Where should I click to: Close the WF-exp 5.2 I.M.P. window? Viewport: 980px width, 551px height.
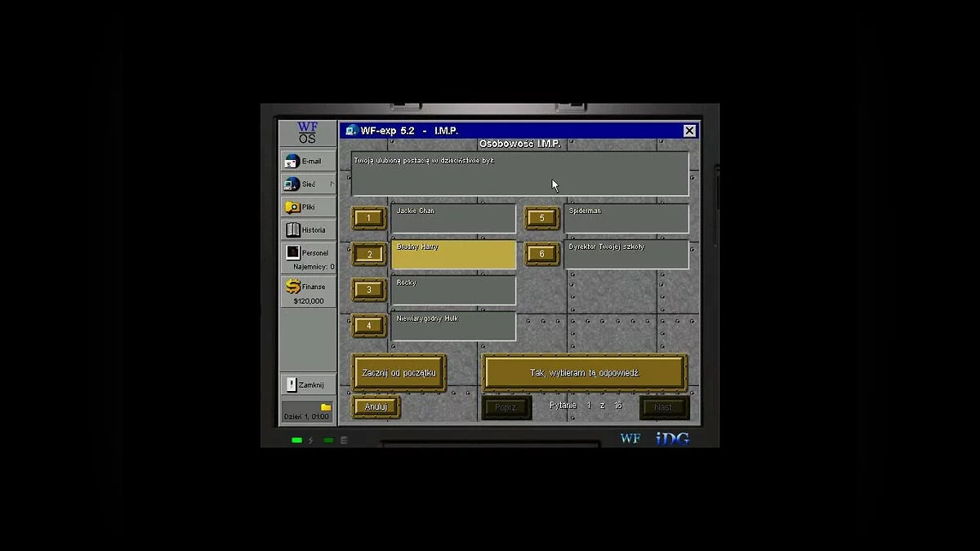[689, 131]
